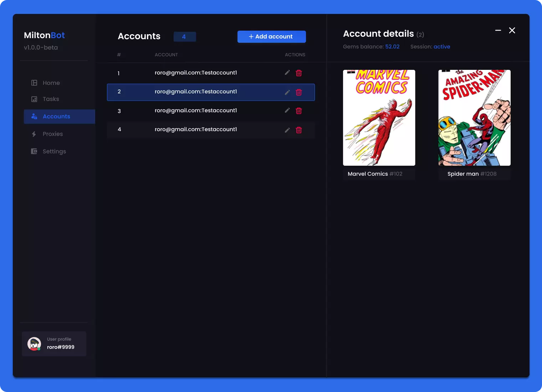The image size is (542, 392).
Task: Minimize the Account details panel
Action: (498, 30)
